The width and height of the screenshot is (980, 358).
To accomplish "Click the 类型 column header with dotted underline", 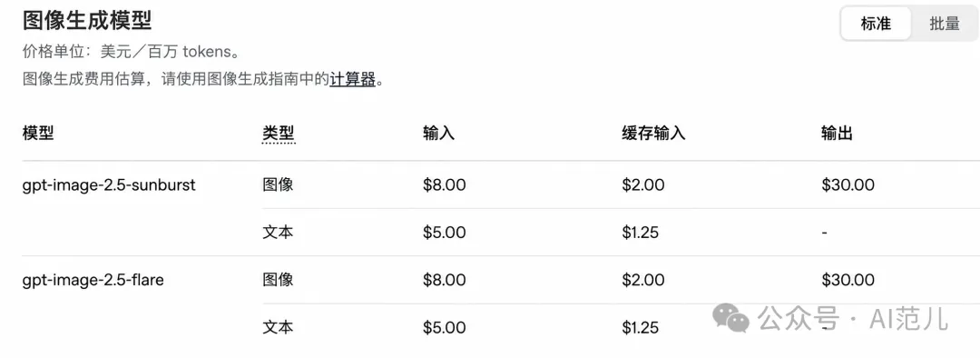I will (279, 134).
